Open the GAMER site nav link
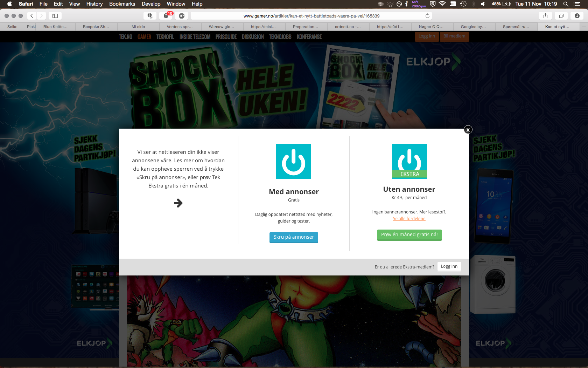The image size is (588, 368). [144, 37]
